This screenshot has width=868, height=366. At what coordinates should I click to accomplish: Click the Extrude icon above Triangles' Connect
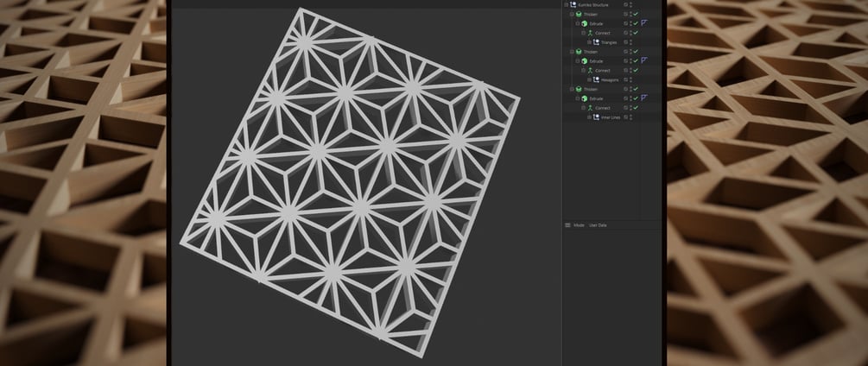(585, 24)
